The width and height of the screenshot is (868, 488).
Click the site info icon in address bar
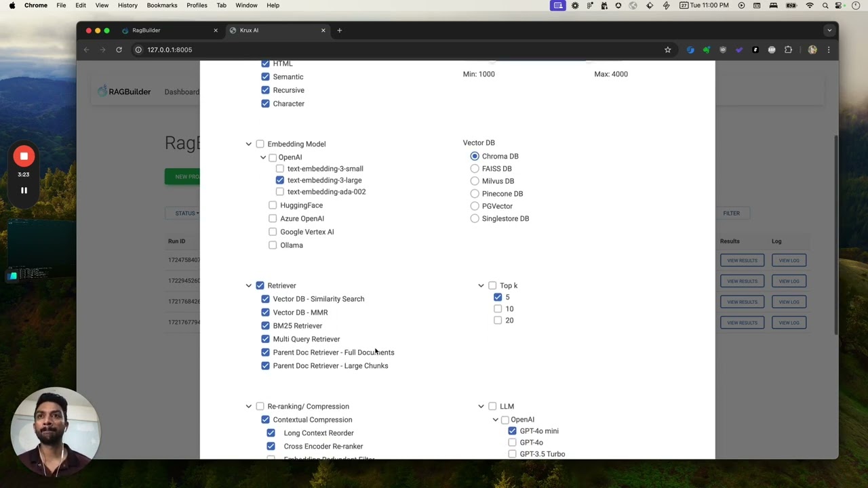138,49
